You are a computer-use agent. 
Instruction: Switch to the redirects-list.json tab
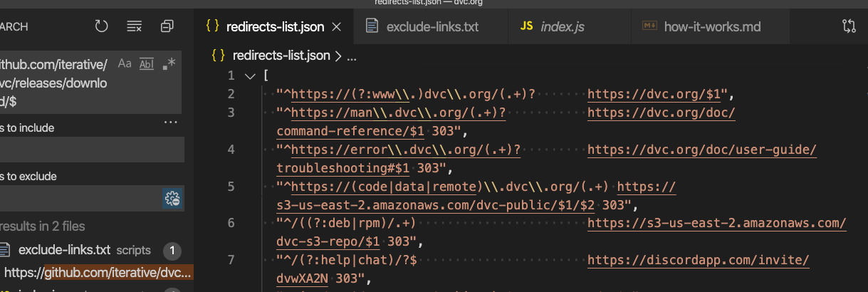(x=274, y=27)
